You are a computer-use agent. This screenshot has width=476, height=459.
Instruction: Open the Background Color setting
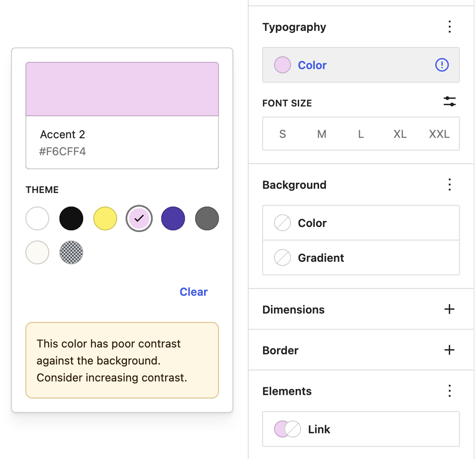tap(361, 223)
